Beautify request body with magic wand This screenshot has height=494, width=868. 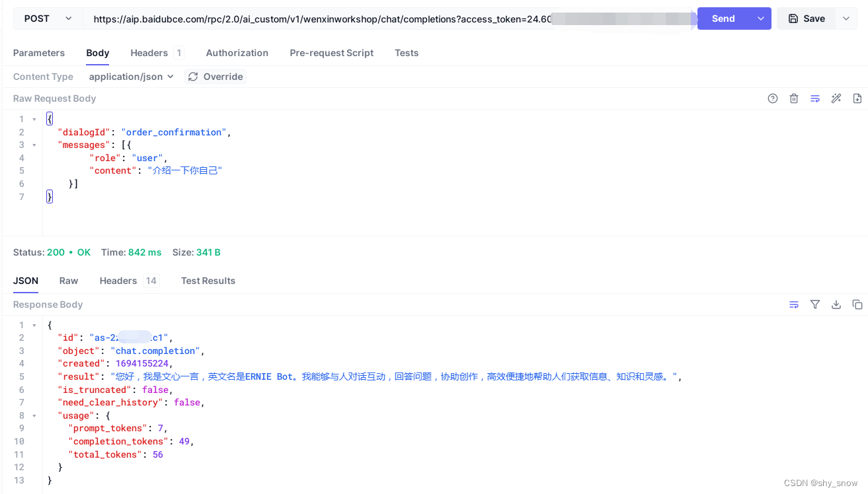pos(836,98)
